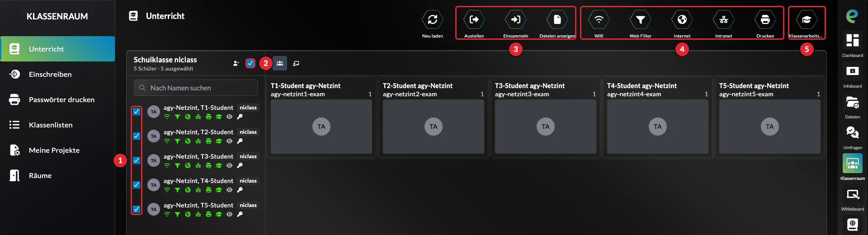
Task: Uncheck the T4-Student checkbox
Action: pyautogui.click(x=137, y=185)
